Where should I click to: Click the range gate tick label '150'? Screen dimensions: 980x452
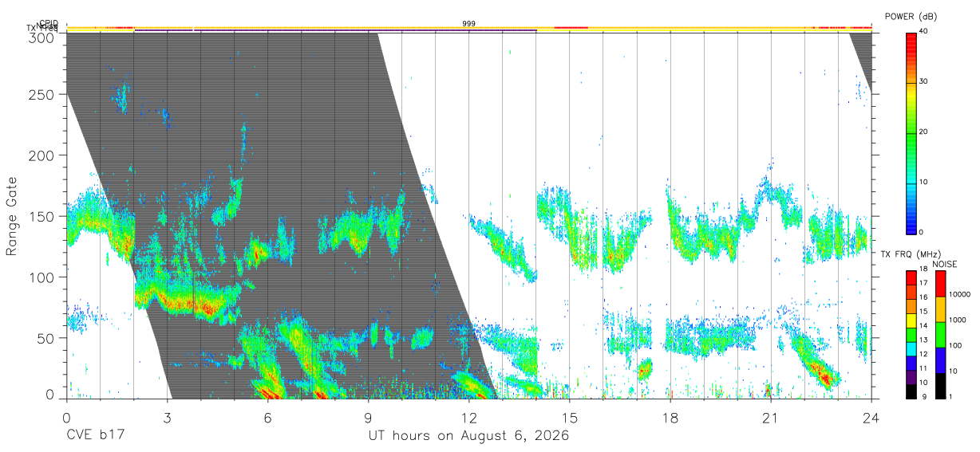[43, 216]
